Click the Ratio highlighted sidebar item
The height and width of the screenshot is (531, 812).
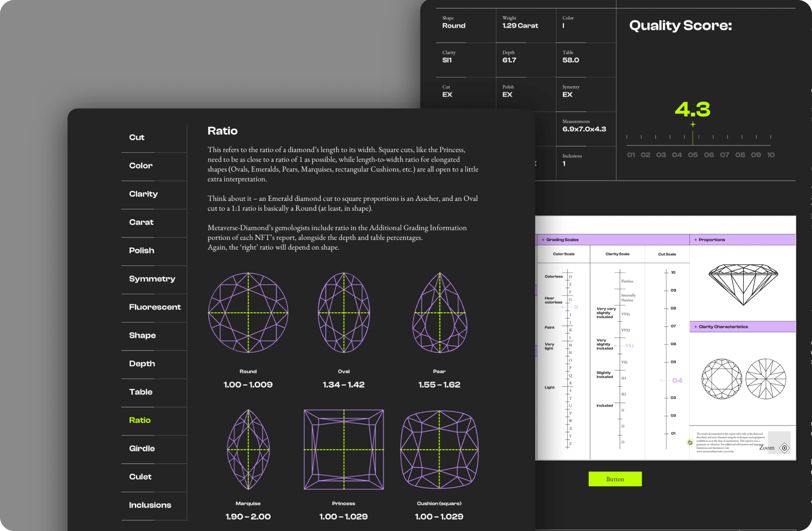point(140,420)
